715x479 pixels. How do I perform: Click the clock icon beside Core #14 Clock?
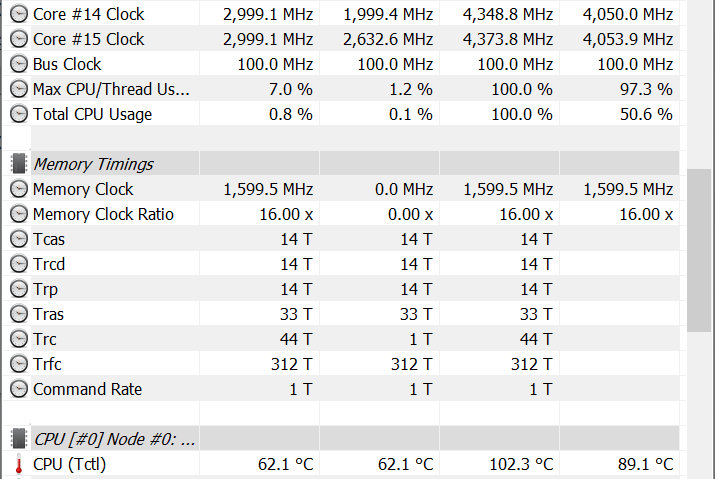[19, 14]
